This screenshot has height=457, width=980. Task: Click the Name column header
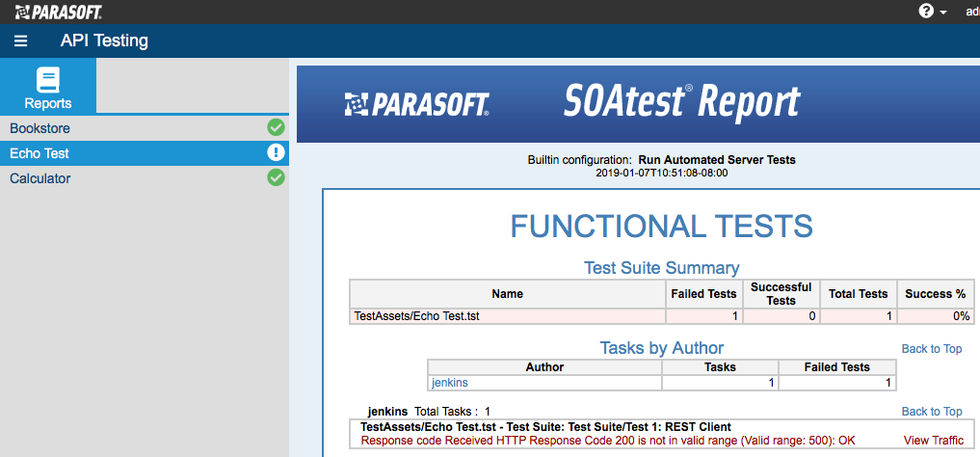pos(508,294)
